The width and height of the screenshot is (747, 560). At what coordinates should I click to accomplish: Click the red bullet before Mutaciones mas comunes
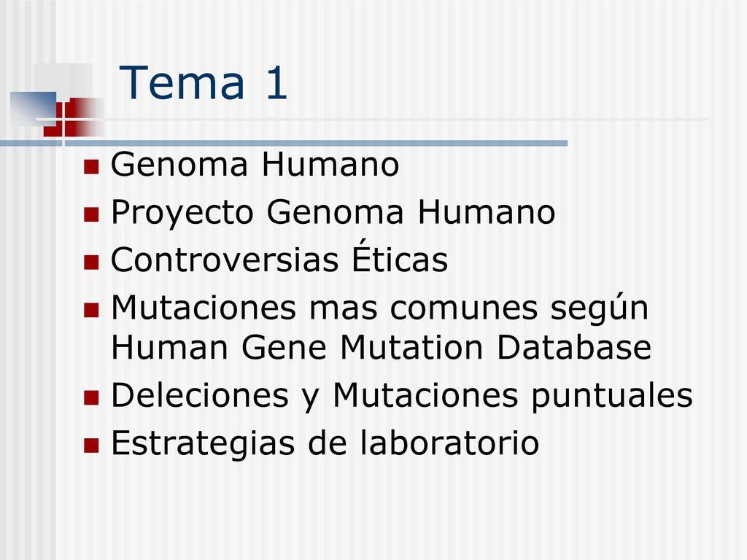click(91, 310)
